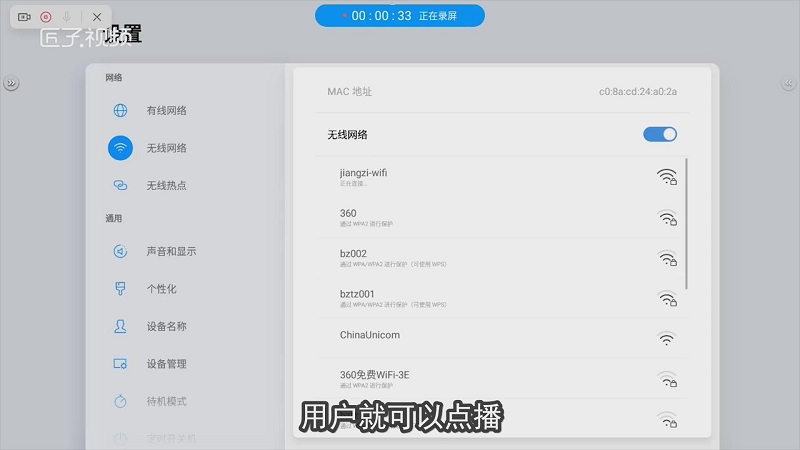Expand the right edge side panel arrow
The height and width of the screenshot is (450, 800).
(x=790, y=84)
